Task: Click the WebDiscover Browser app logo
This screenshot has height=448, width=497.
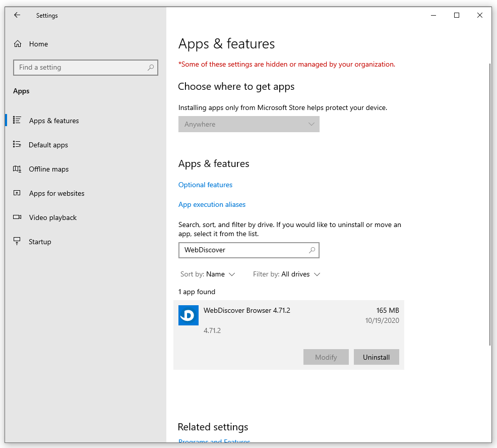Action: [x=189, y=315]
